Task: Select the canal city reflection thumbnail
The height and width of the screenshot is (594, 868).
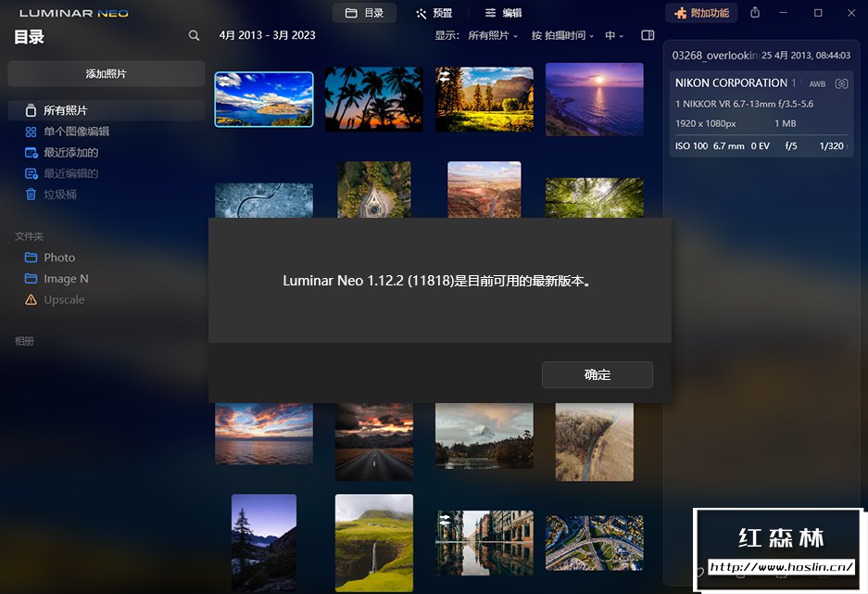Action: tap(484, 542)
